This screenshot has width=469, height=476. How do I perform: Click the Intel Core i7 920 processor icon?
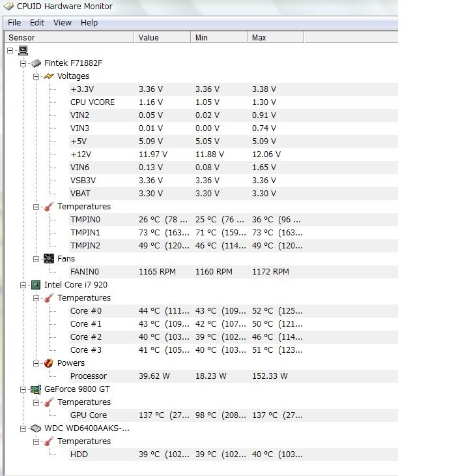(36, 285)
